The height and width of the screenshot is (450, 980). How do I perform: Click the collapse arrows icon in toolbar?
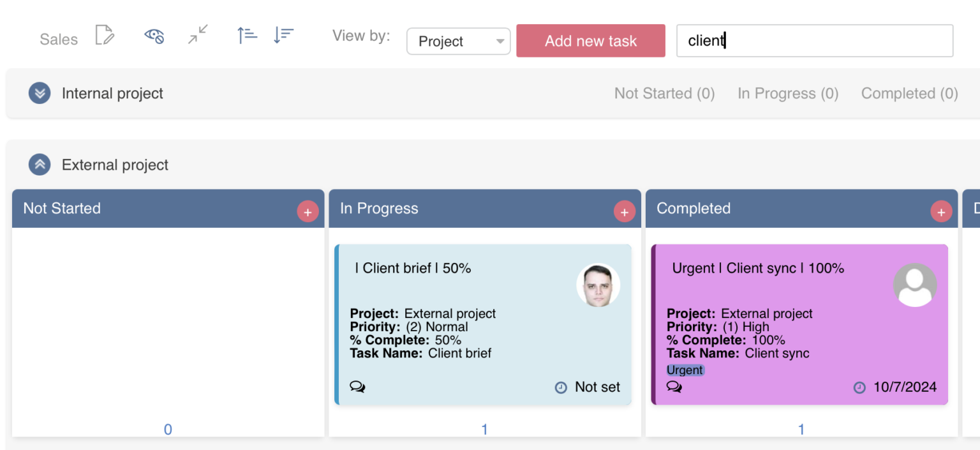pos(198,34)
